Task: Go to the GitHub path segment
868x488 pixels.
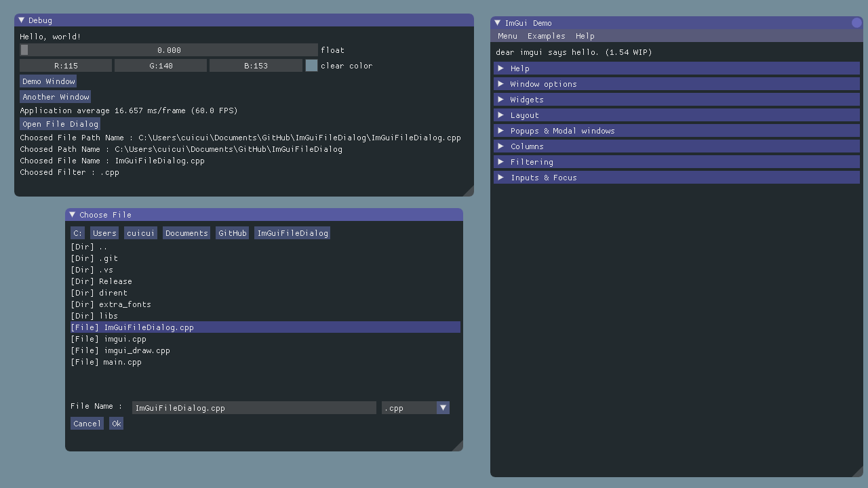Action: click(x=233, y=233)
